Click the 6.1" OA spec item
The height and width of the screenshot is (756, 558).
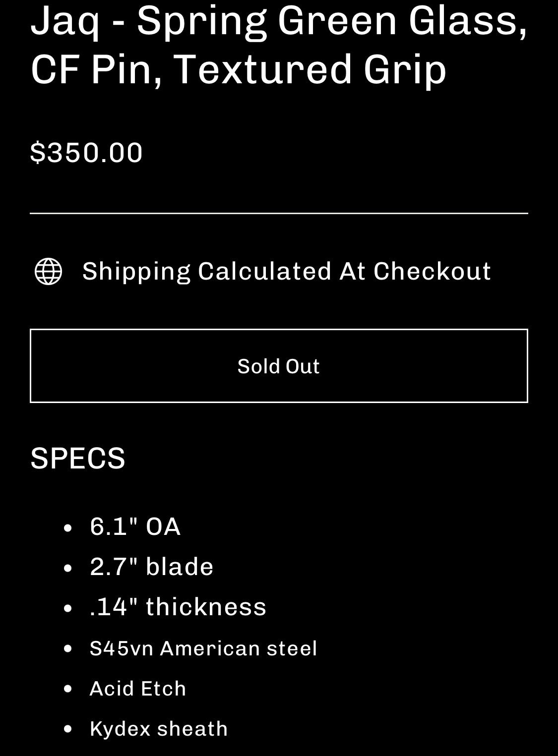pyautogui.click(x=135, y=526)
